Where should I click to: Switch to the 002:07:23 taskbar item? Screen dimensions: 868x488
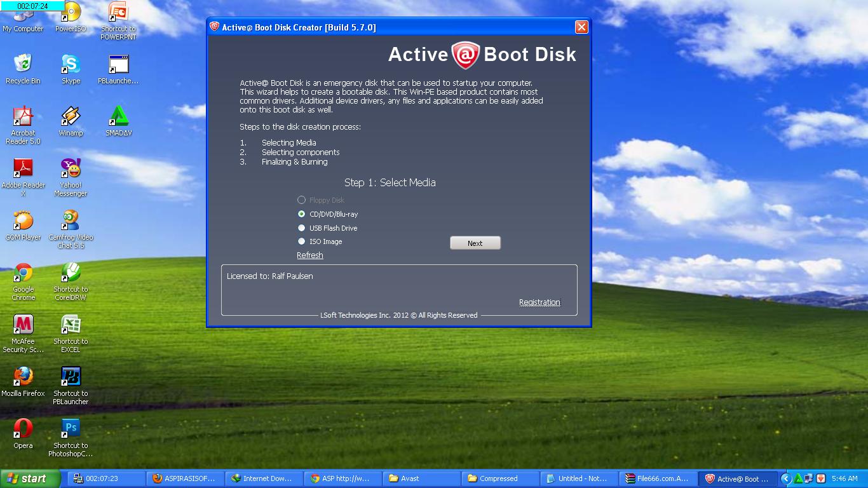106,478
